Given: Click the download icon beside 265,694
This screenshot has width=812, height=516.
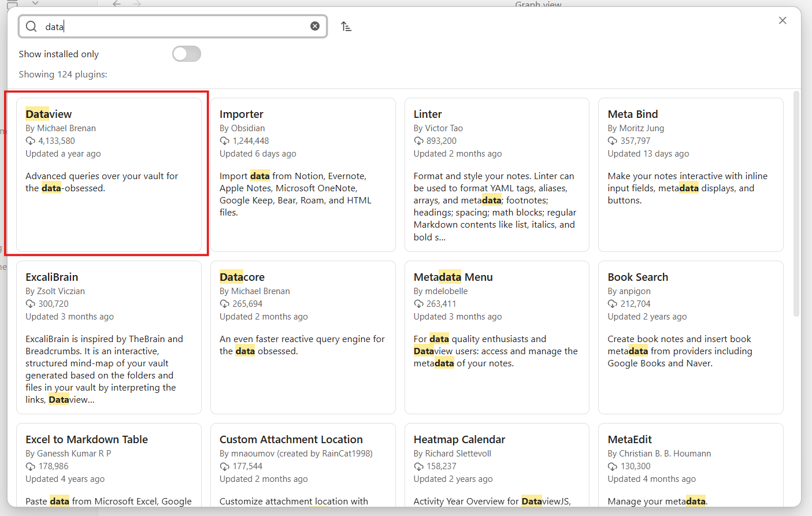Looking at the screenshot, I should [225, 304].
